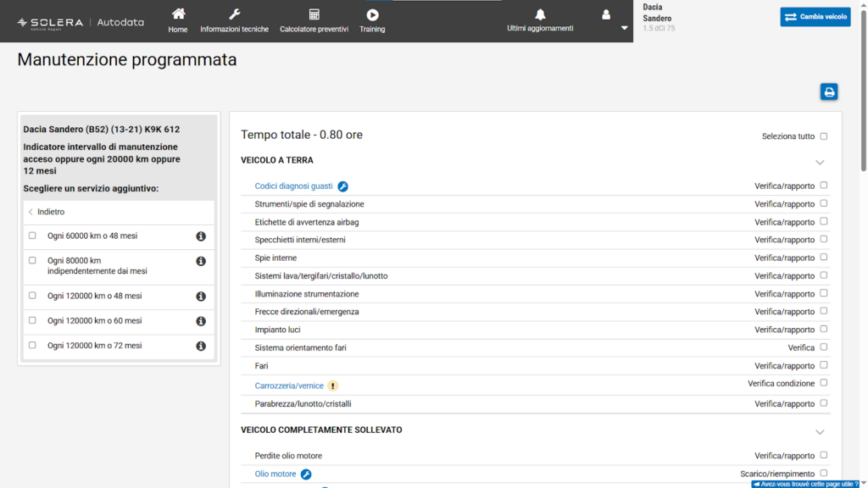
Task: Click the Cambia veicolo button
Action: [x=815, y=17]
